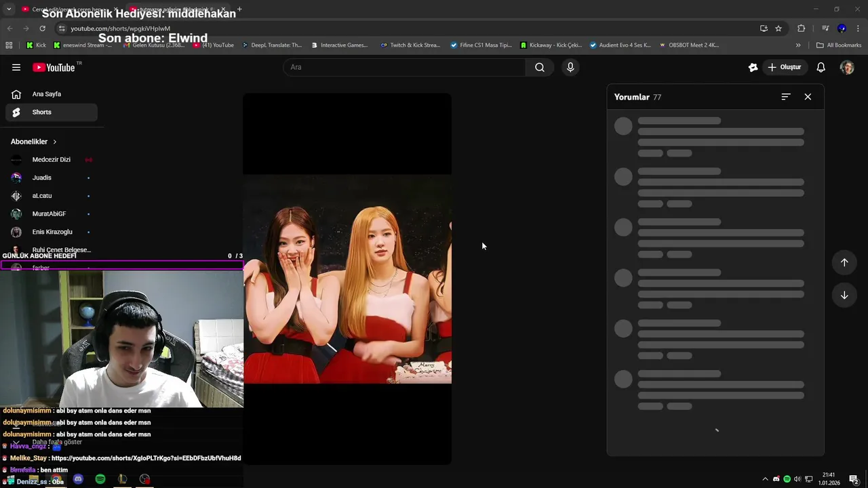Go to the YouTube logo home link
The image size is (868, 488).
(54, 67)
